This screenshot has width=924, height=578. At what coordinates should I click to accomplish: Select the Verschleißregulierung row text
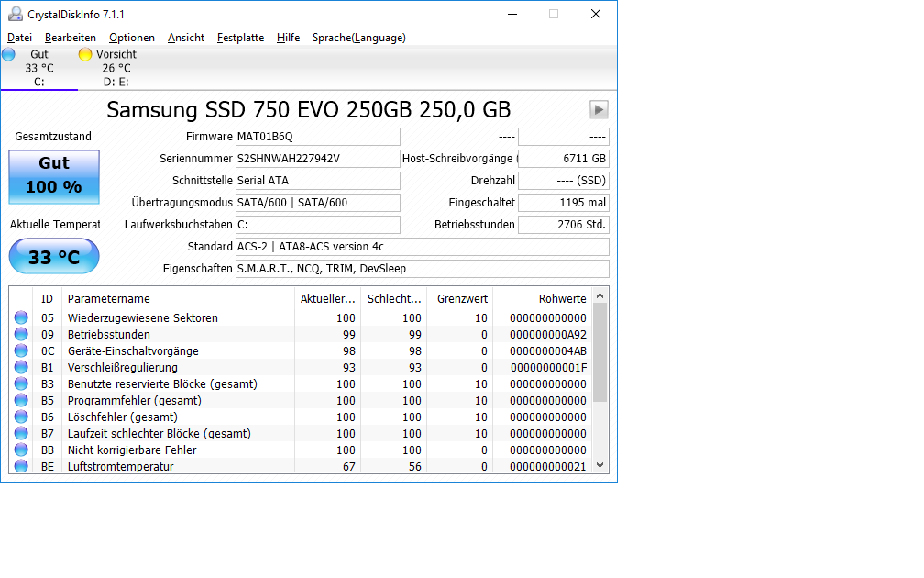click(x=123, y=367)
